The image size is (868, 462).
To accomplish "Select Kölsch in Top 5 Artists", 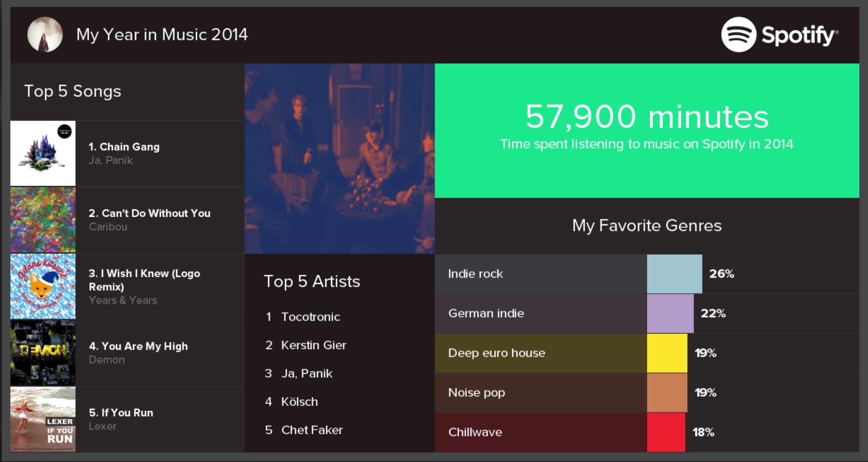I will [x=299, y=402].
